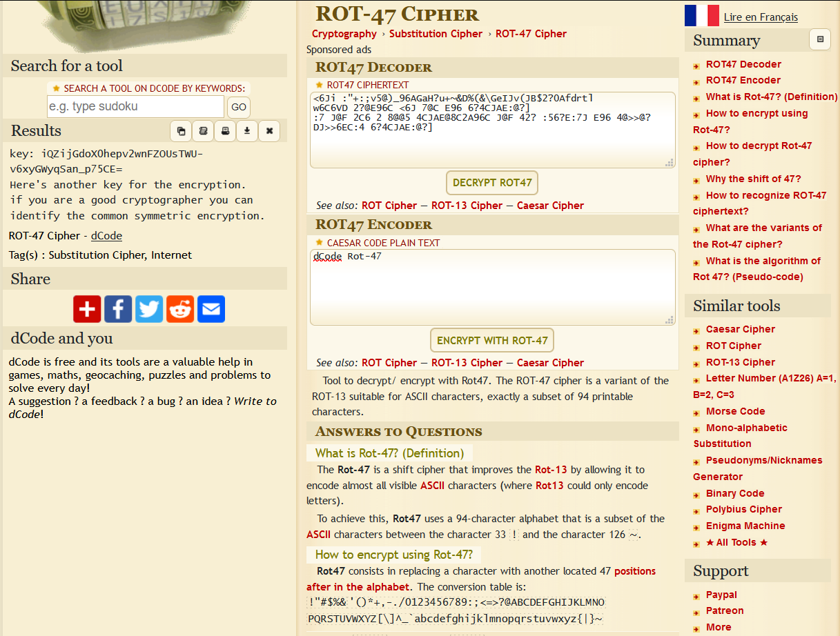This screenshot has width=840, height=636.
Task: Share via the red plus icon
Action: (88, 309)
